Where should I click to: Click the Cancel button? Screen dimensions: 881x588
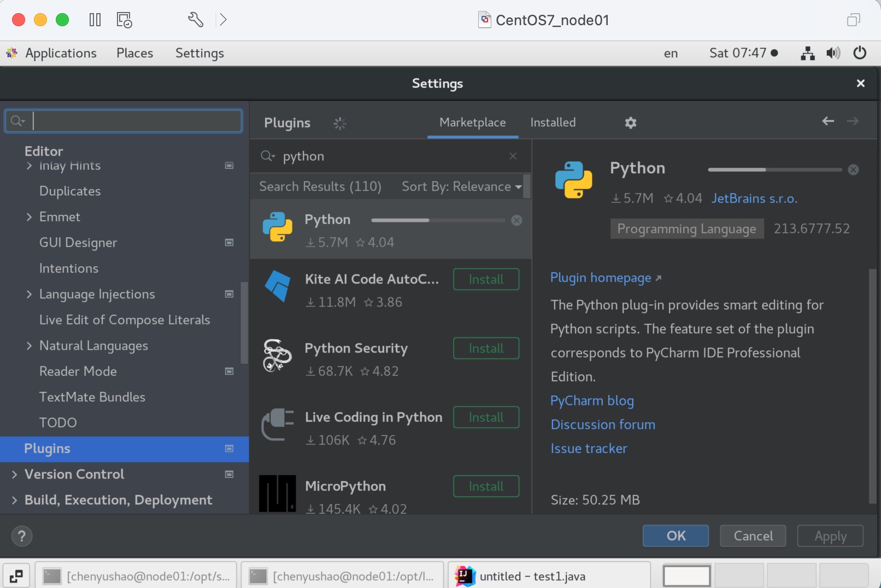(x=753, y=536)
